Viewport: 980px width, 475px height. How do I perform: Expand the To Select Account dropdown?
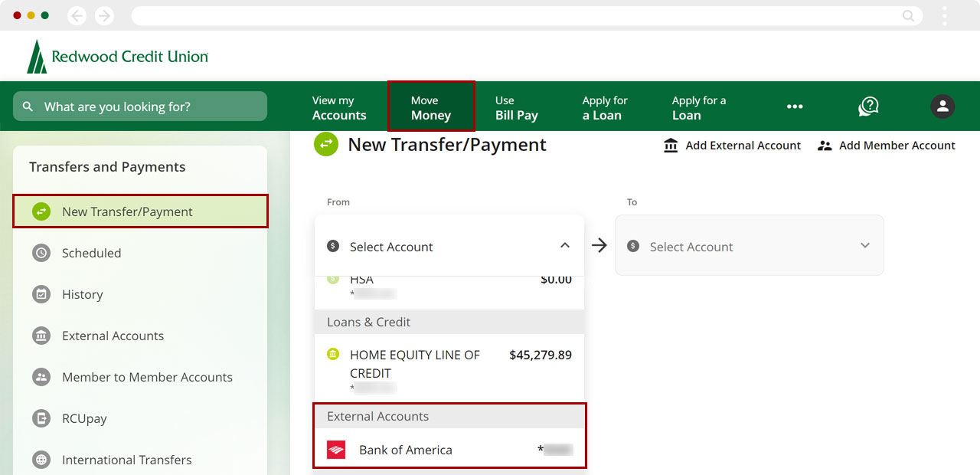coord(750,245)
